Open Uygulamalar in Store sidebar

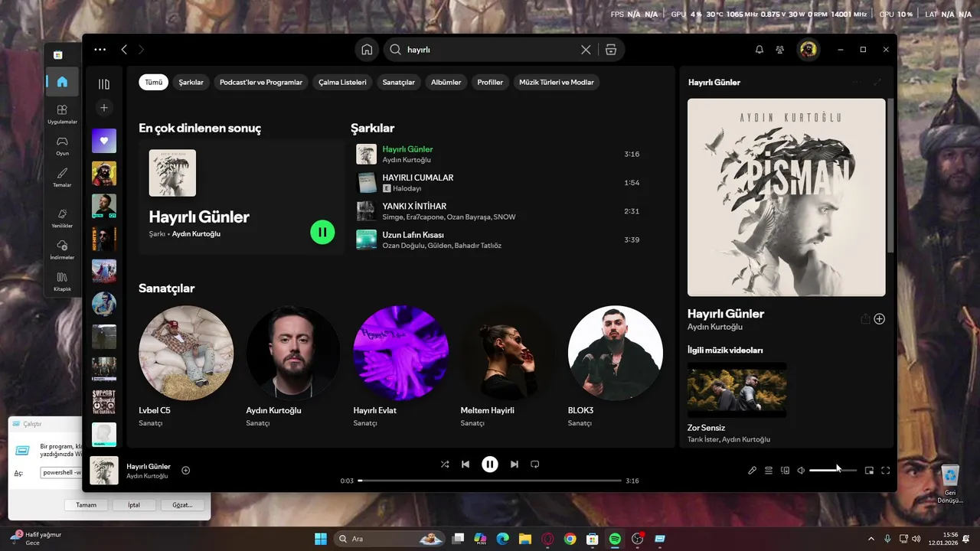pos(62,114)
